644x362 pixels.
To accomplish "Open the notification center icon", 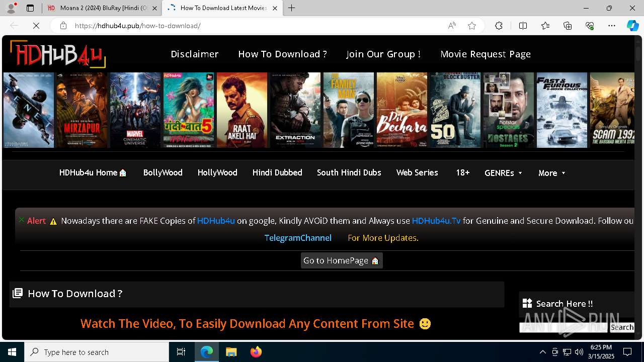I will [x=627, y=352].
